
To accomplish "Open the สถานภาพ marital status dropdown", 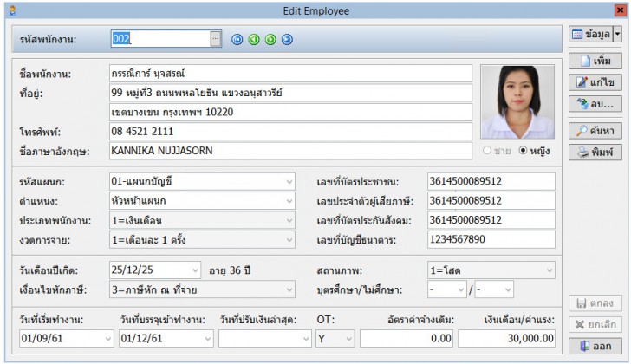I will pos(550,270).
